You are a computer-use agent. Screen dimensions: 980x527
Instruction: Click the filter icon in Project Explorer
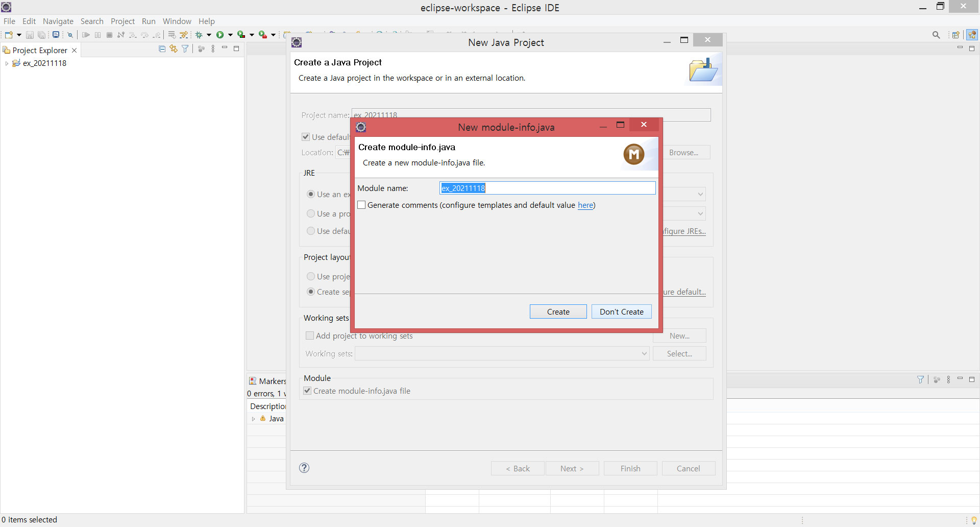[185, 49]
